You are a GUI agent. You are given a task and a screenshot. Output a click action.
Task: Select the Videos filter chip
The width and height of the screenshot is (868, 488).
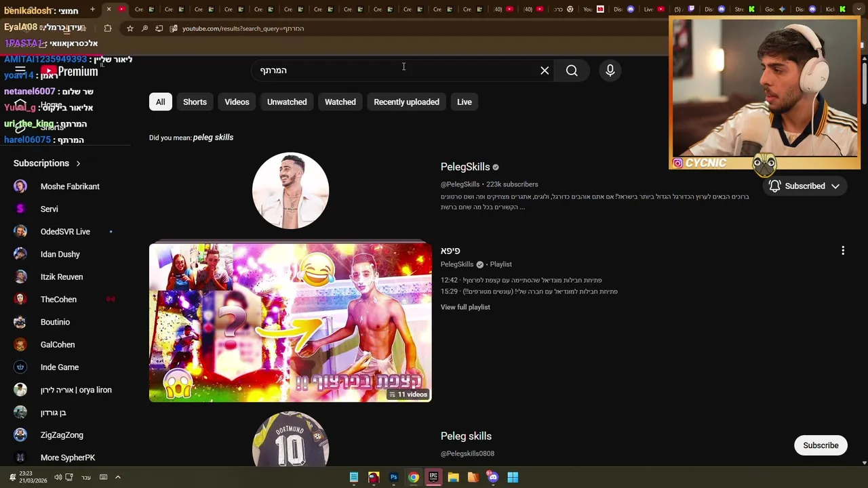point(237,102)
